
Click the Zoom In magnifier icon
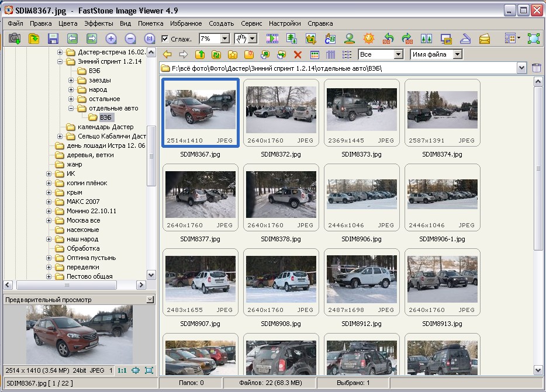pyautogui.click(x=111, y=39)
